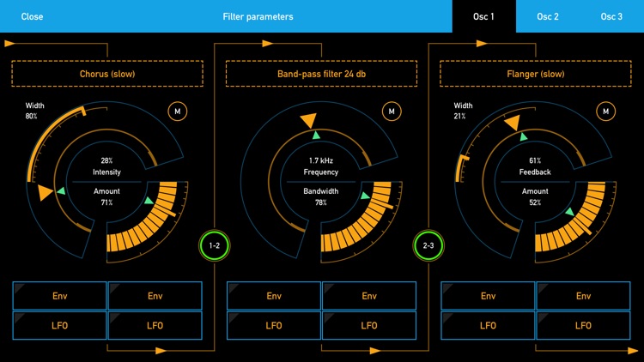The height and width of the screenshot is (362, 644).
Task: Toggle the M button on Chorus filter
Action: click(178, 112)
